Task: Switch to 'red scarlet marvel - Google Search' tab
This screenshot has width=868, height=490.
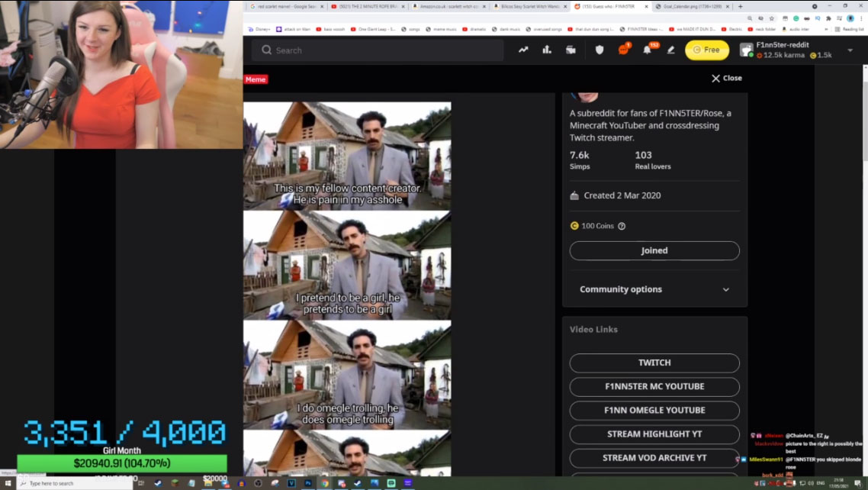Action: coord(285,7)
